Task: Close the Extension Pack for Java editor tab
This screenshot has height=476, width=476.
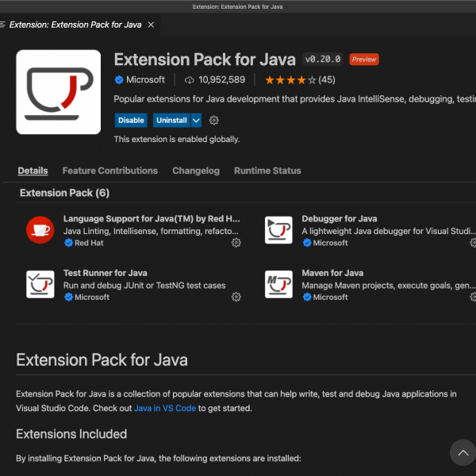Action: [151, 25]
